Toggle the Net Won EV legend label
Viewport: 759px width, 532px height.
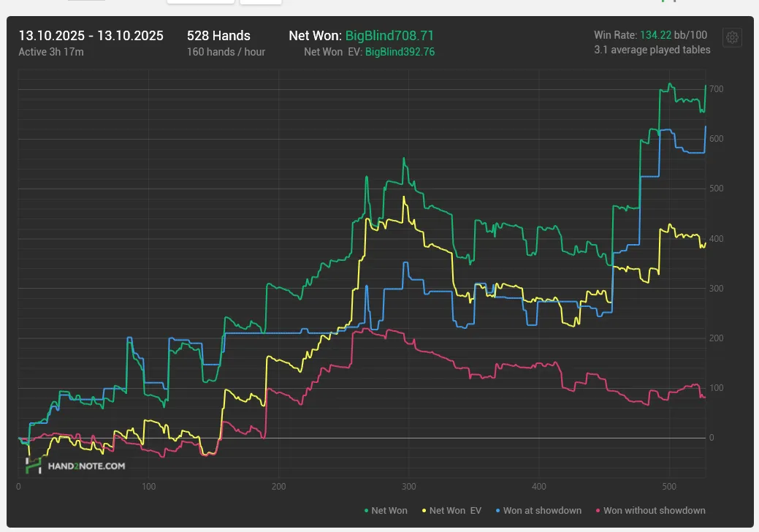pyautogui.click(x=456, y=511)
